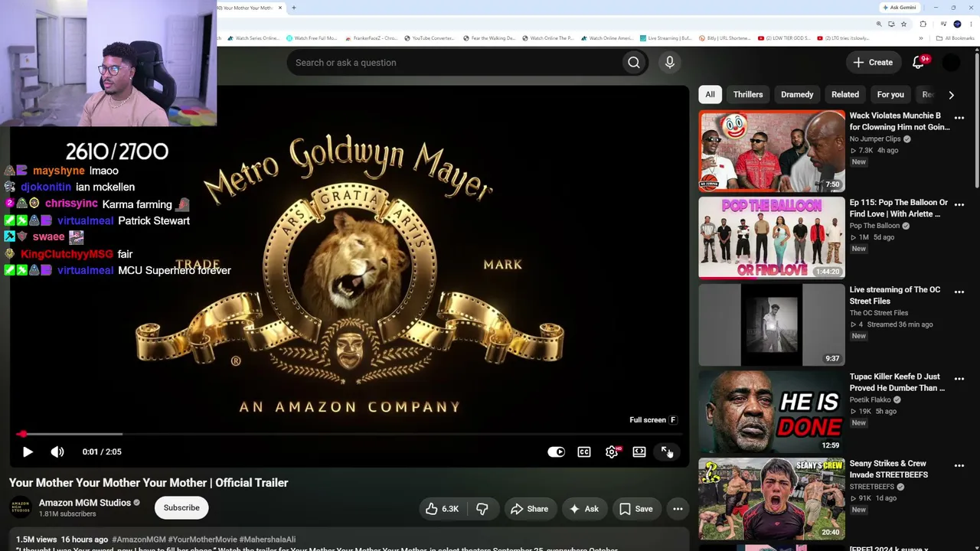Like the video with thumbs up
Image resolution: width=980 pixels, height=551 pixels.
442,509
